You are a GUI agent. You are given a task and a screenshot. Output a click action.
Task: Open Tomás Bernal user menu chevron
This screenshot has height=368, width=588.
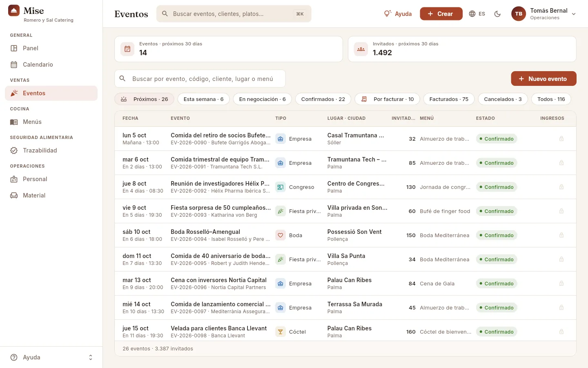(574, 14)
